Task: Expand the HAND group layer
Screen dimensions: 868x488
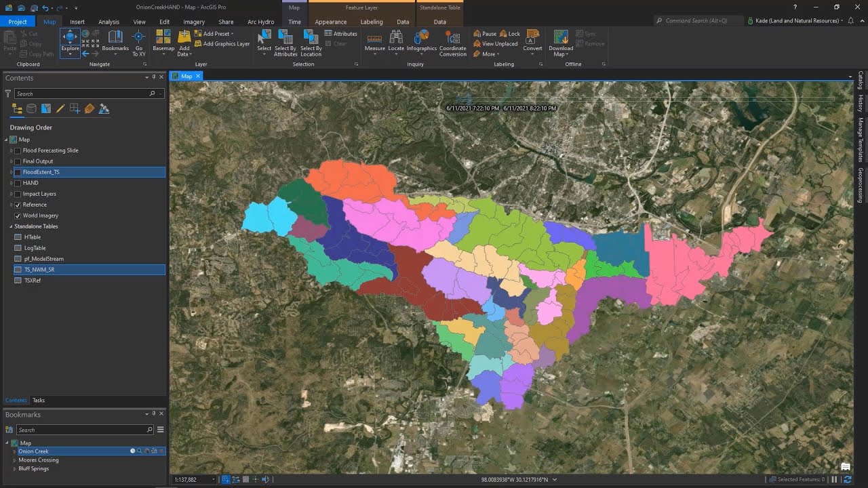Action: point(12,183)
